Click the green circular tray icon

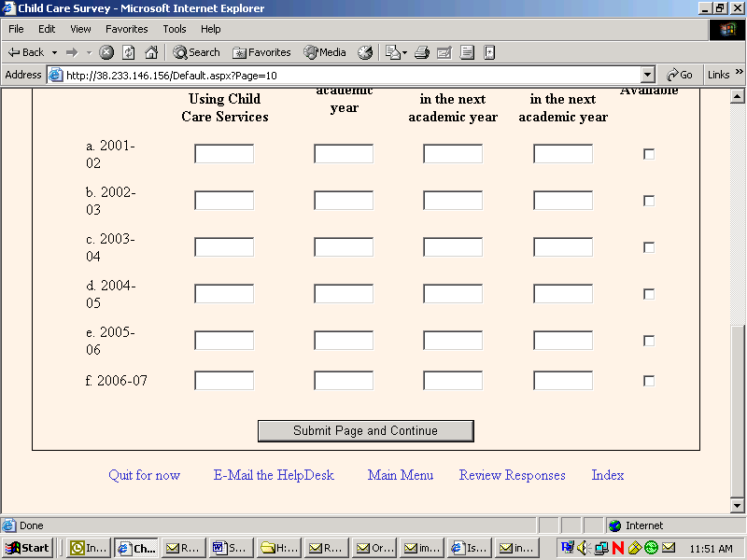[651, 548]
